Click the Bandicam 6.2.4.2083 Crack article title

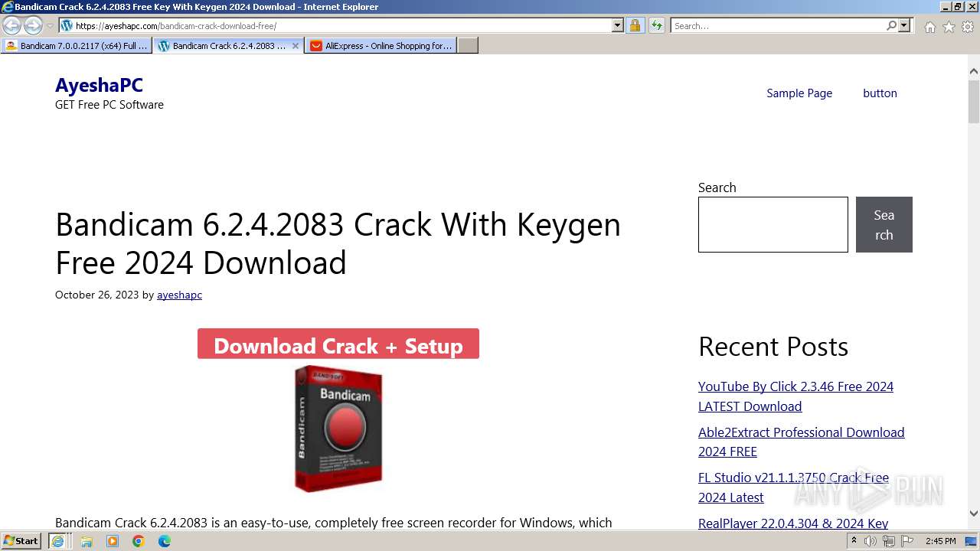point(338,243)
